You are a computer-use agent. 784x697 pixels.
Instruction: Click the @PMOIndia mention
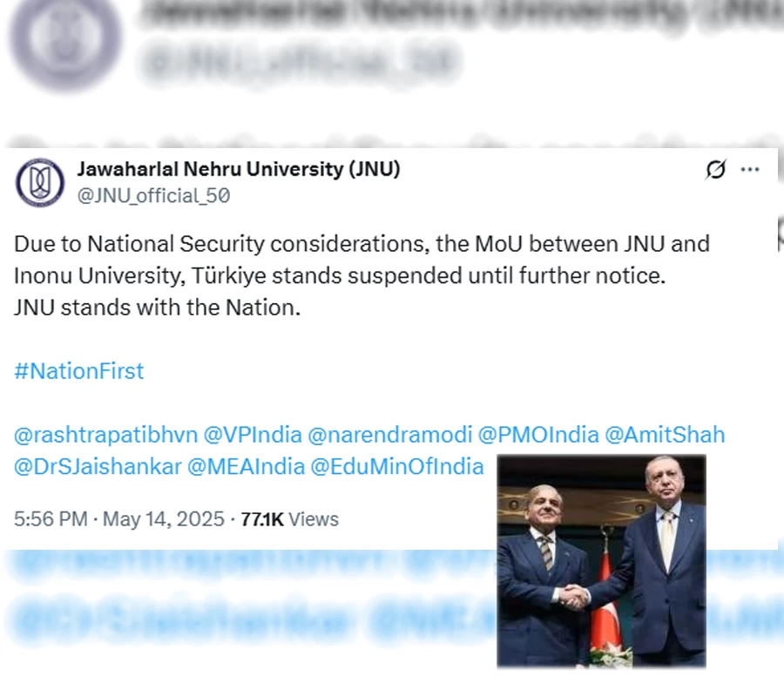point(538,435)
